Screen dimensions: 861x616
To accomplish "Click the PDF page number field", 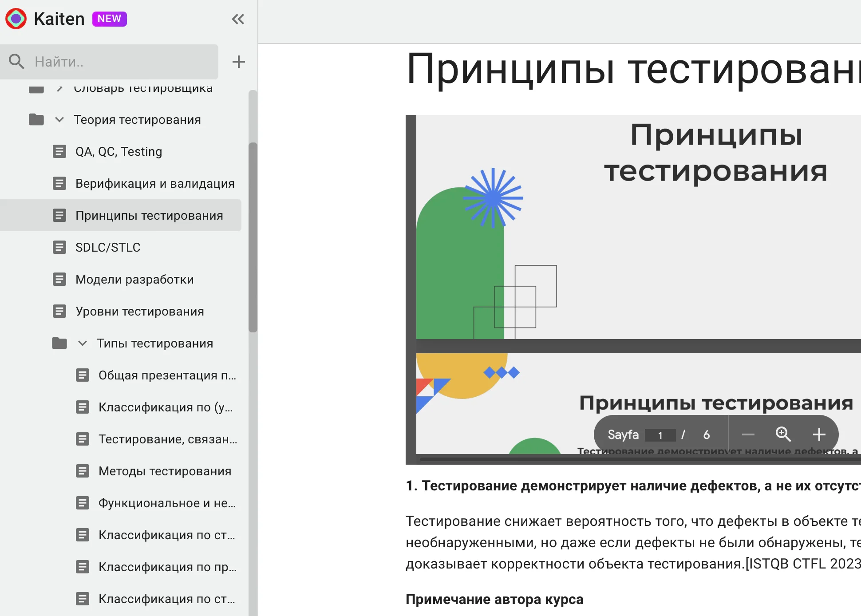I will pyautogui.click(x=660, y=435).
